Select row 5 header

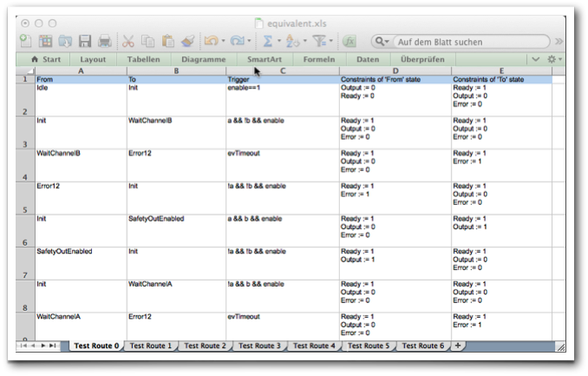pyautogui.click(x=25, y=198)
